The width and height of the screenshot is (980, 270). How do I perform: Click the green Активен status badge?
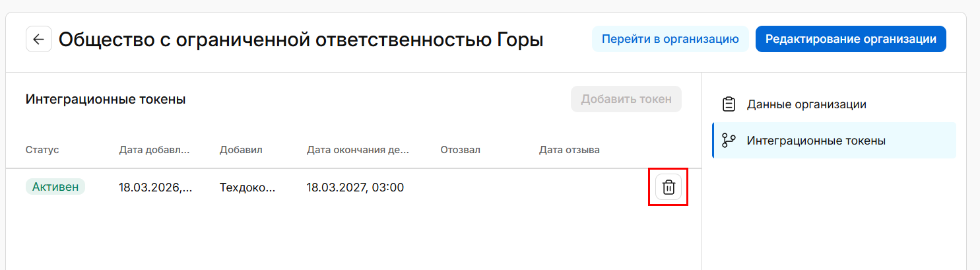coord(55,187)
